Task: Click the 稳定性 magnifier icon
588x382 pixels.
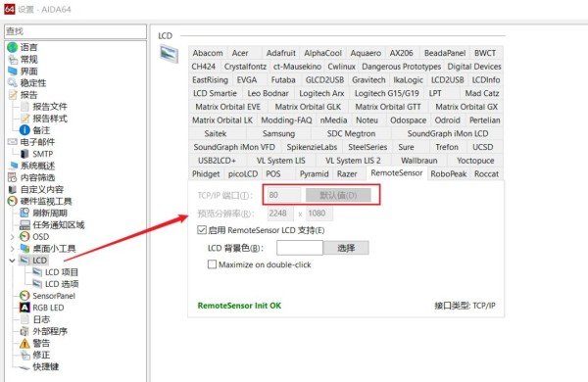Action: (x=13, y=83)
